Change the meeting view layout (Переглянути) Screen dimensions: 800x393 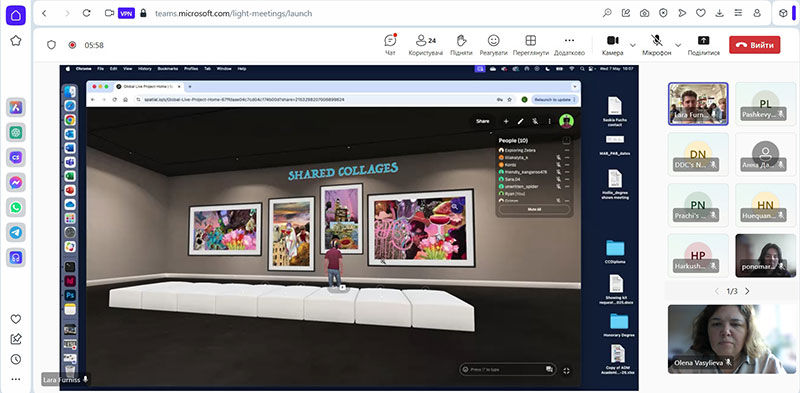tap(531, 44)
